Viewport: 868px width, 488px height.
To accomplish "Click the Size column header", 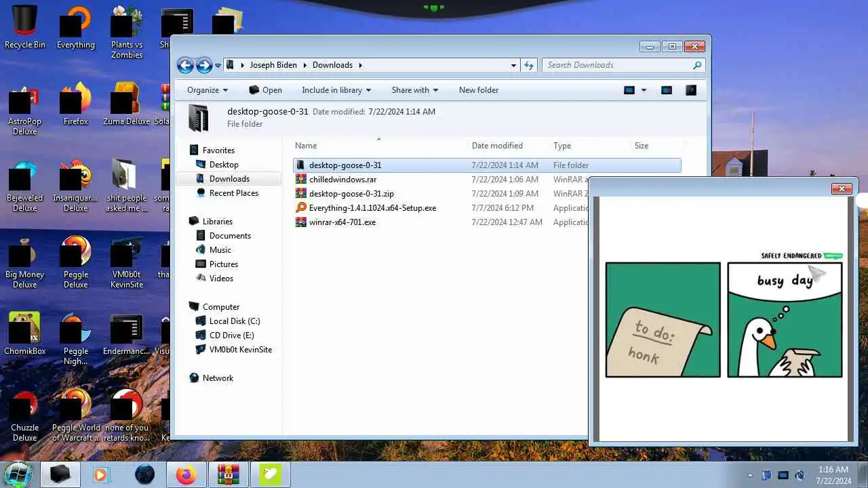I will tap(657, 146).
